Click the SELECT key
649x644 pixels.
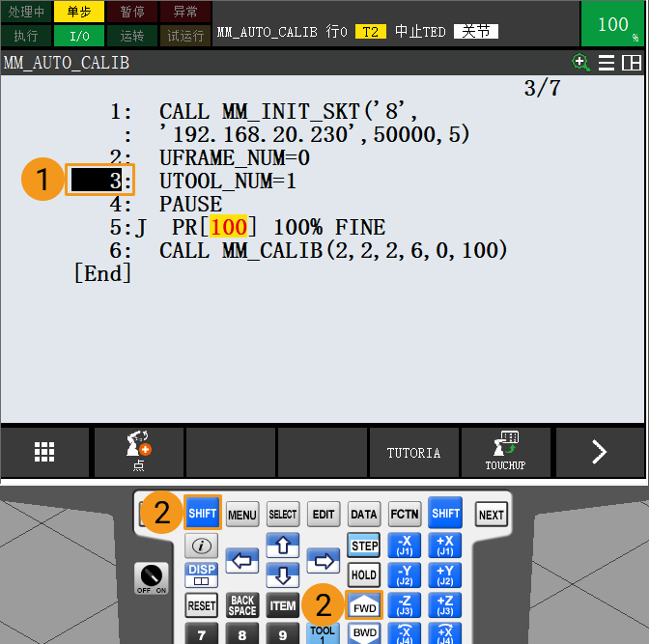283,515
